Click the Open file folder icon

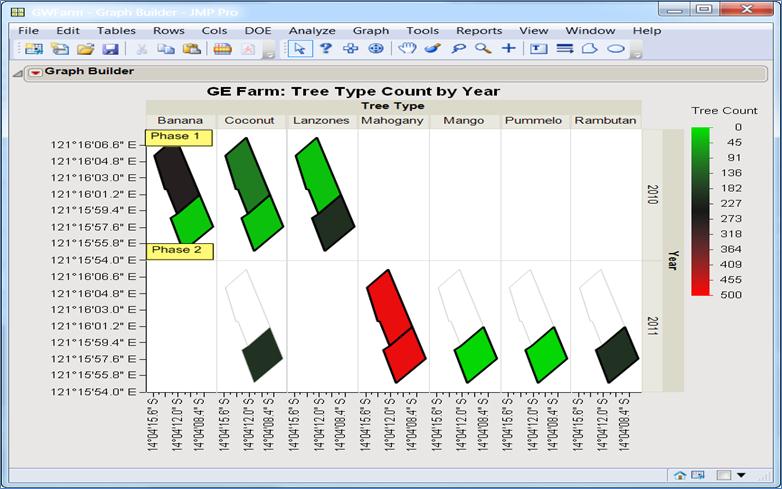[x=86, y=49]
